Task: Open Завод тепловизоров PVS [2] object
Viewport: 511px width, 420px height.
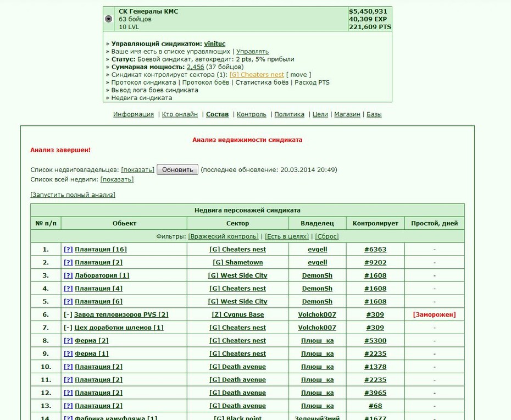Action: (x=121, y=314)
